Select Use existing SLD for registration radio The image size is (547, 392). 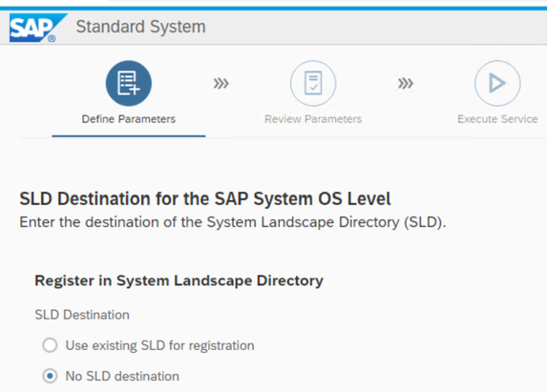pyautogui.click(x=50, y=345)
